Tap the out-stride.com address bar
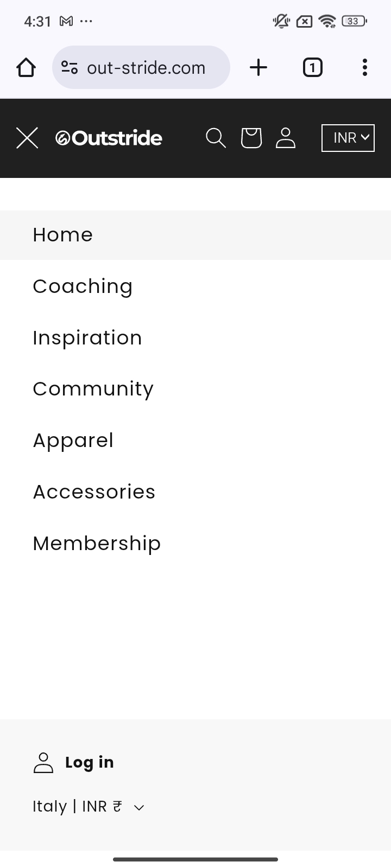 tap(147, 68)
